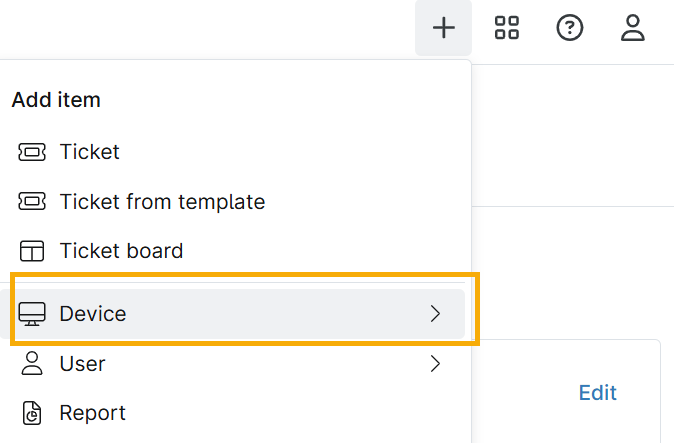Screen dimensions: 674x443
Task: Expand the Device submenu arrow
Action: coord(435,314)
